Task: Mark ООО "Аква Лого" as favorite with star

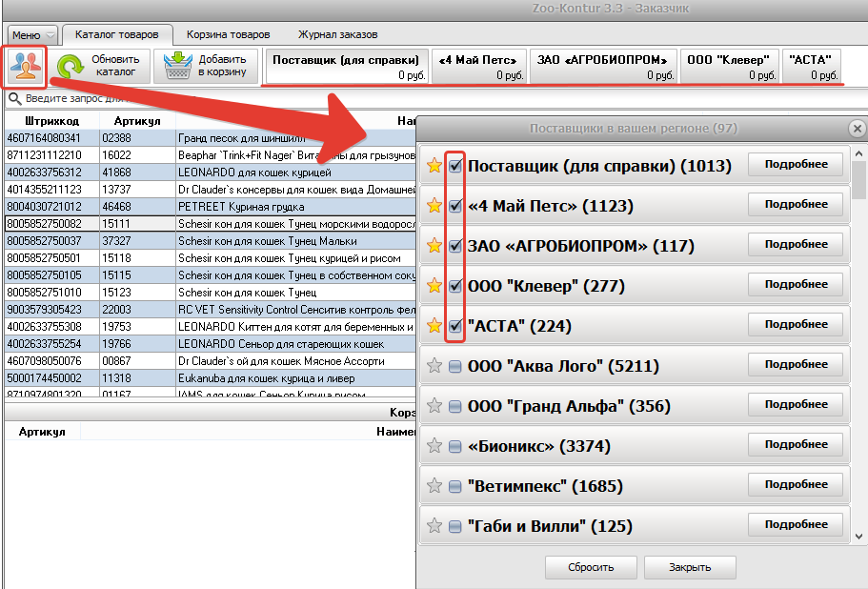Action: [x=434, y=365]
